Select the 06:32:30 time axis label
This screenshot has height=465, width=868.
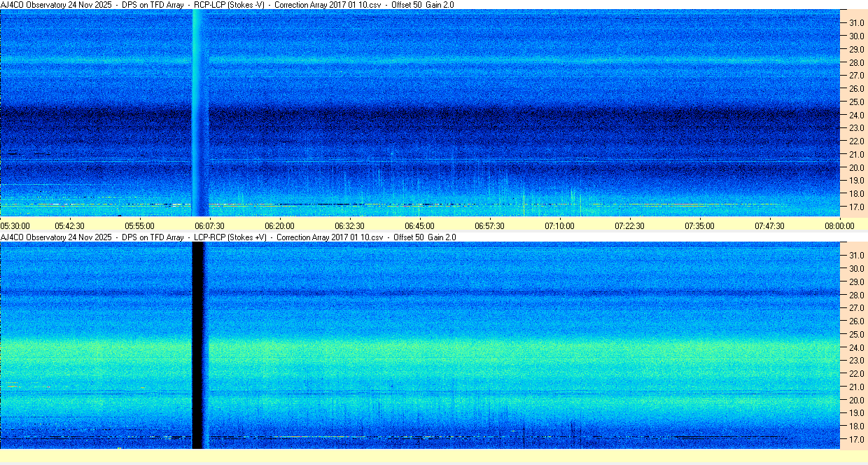[350, 226]
